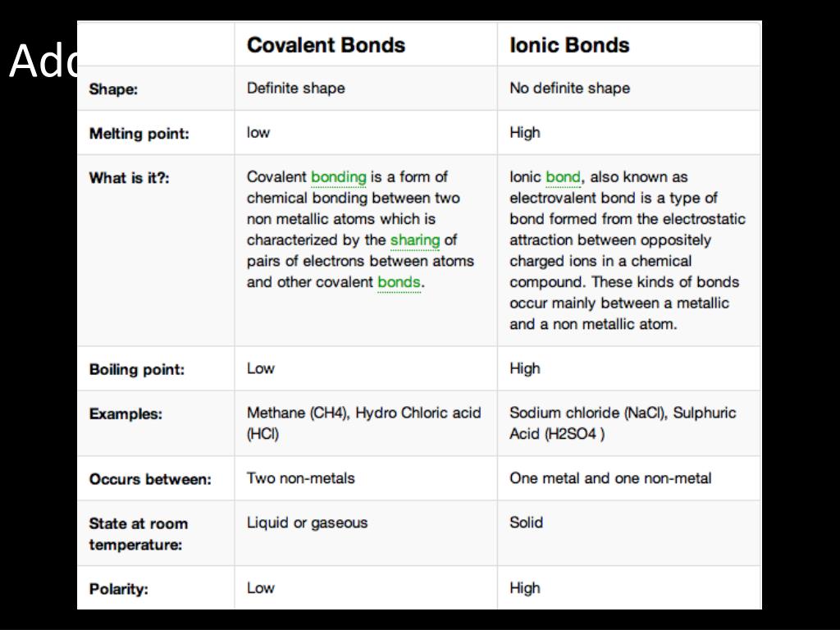Follow the green 'bonds' link
The image size is (840, 630).
point(399,282)
